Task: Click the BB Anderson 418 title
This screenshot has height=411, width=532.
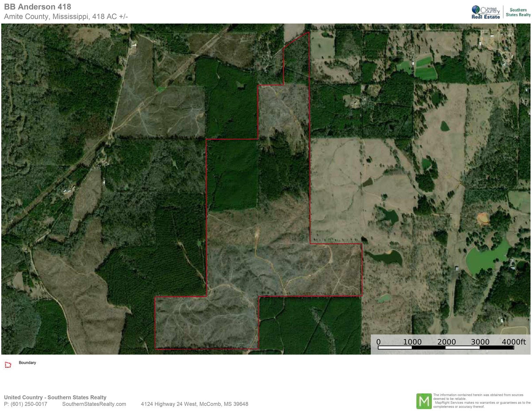Action: point(38,7)
